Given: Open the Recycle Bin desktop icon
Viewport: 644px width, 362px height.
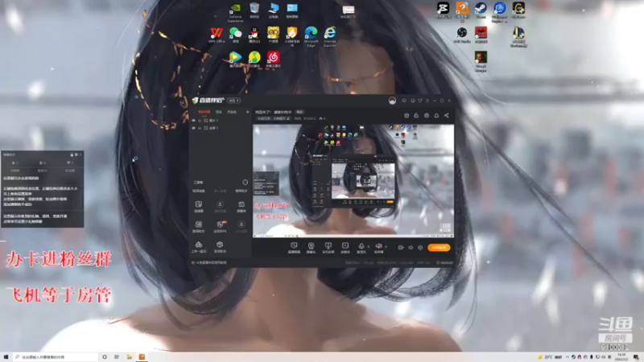Looking at the screenshot, I should (x=254, y=10).
